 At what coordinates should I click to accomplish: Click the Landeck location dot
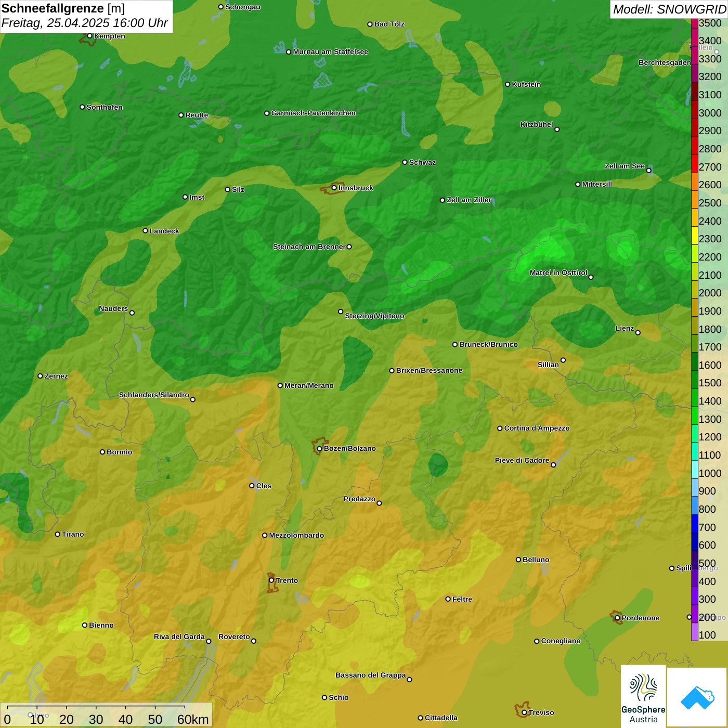pyautogui.click(x=145, y=230)
